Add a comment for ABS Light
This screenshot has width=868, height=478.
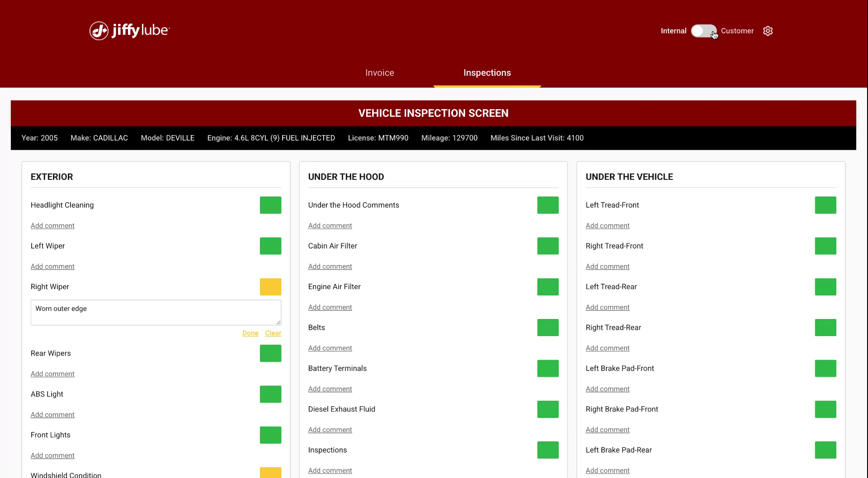(x=52, y=414)
